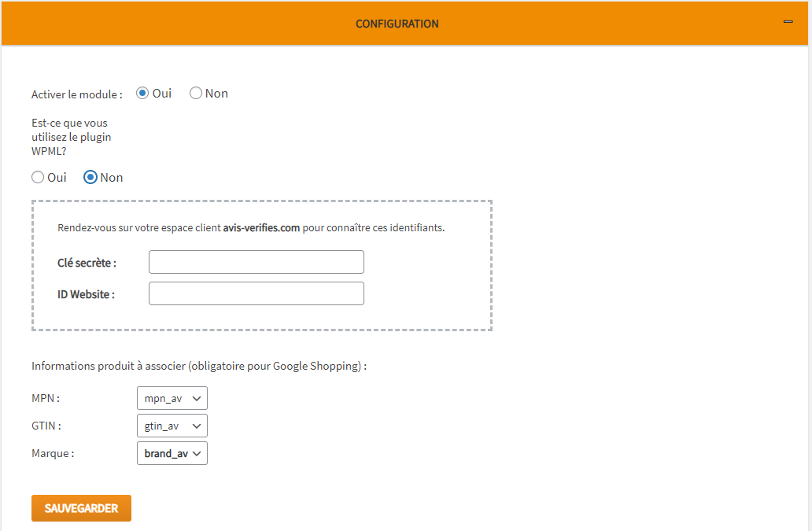Click the "Clé secrète :" label
This screenshot has width=812, height=531.
click(87, 263)
